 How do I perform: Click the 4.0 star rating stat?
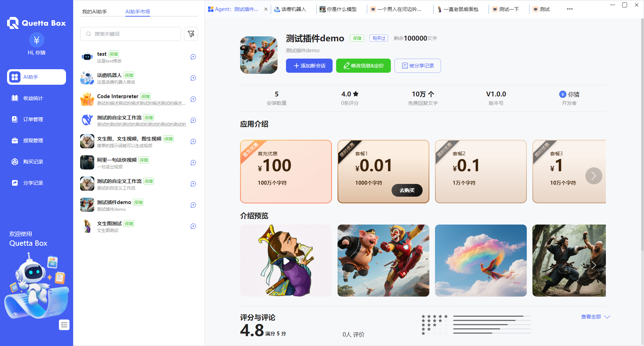click(350, 94)
